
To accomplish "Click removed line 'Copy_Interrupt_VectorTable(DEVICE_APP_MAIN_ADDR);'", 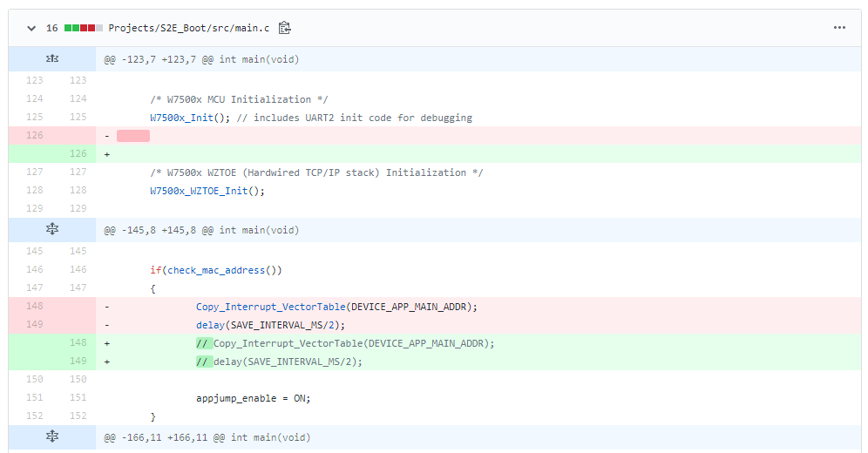I will coord(336,307).
